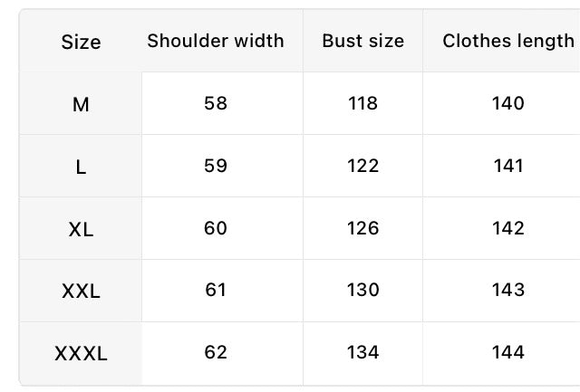This screenshot has width=580, height=392.
Task: Select the XXL size row label
Action: coord(81,292)
